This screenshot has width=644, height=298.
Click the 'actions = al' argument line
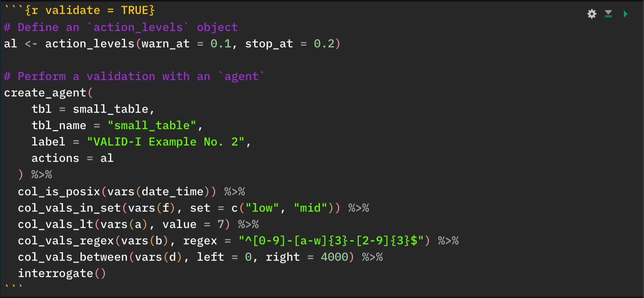pyautogui.click(x=72, y=158)
